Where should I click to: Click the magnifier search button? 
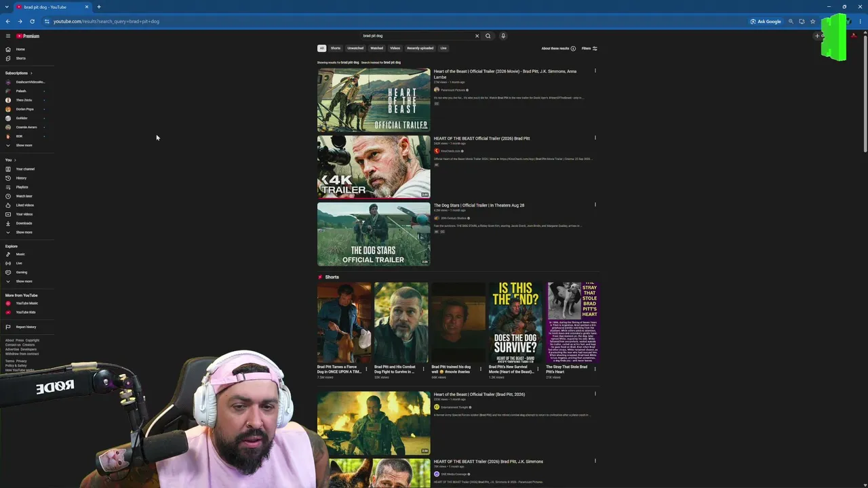pyautogui.click(x=488, y=36)
